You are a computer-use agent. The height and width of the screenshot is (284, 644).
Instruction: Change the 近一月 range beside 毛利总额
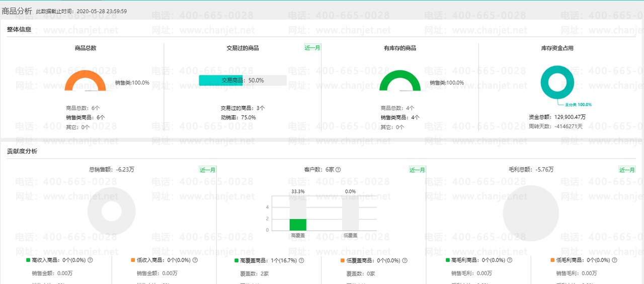pos(627,170)
